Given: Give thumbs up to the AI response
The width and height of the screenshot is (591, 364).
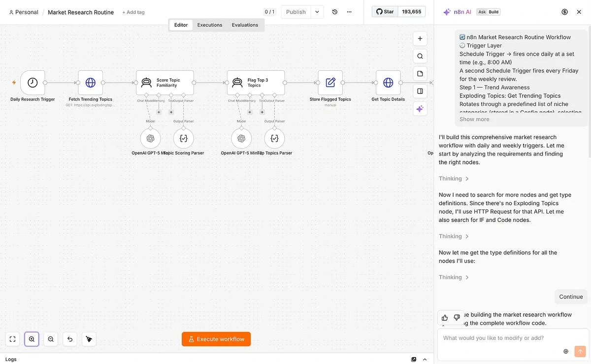Looking at the screenshot, I should click(x=445, y=318).
